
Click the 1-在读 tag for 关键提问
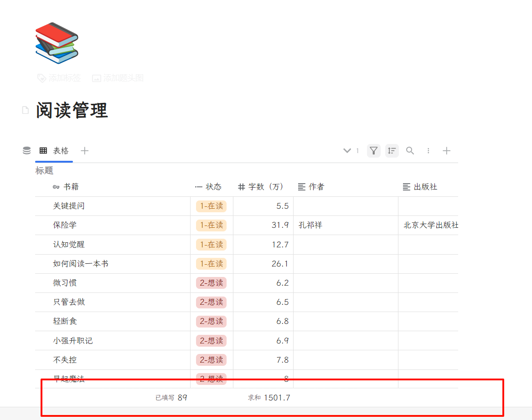212,206
